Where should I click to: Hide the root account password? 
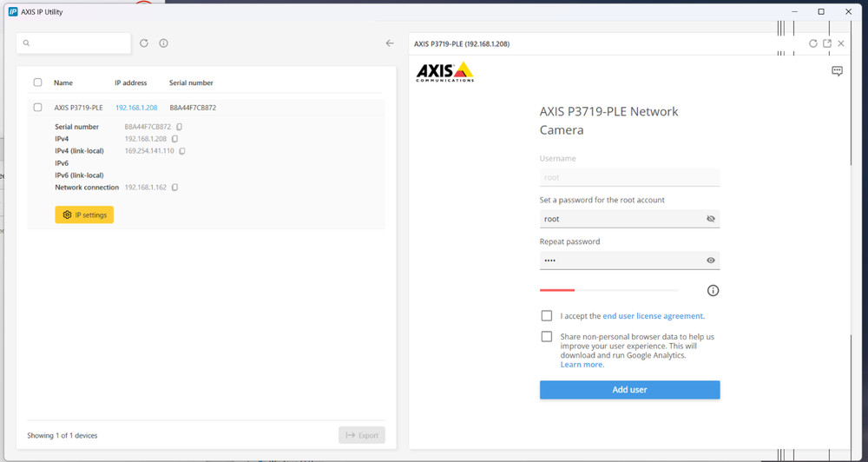[x=711, y=219]
